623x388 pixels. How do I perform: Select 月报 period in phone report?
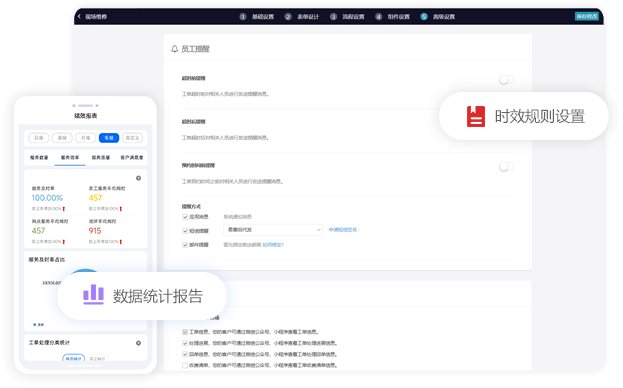pyautogui.click(x=85, y=138)
